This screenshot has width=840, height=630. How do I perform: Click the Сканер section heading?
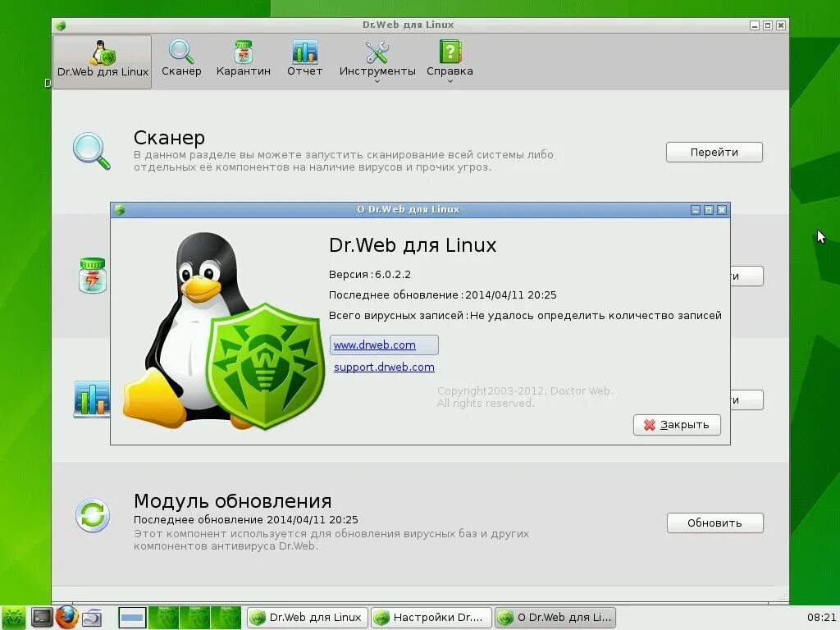(169, 138)
